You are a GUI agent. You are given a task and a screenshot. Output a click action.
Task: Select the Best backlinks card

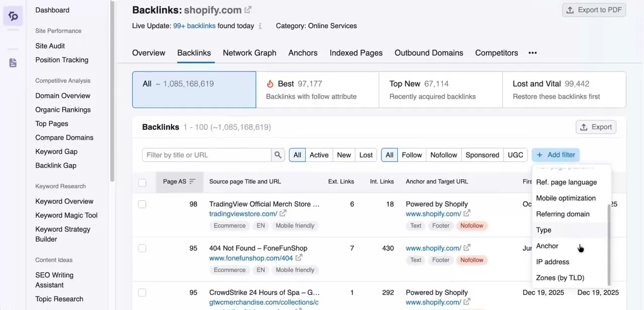[317, 90]
